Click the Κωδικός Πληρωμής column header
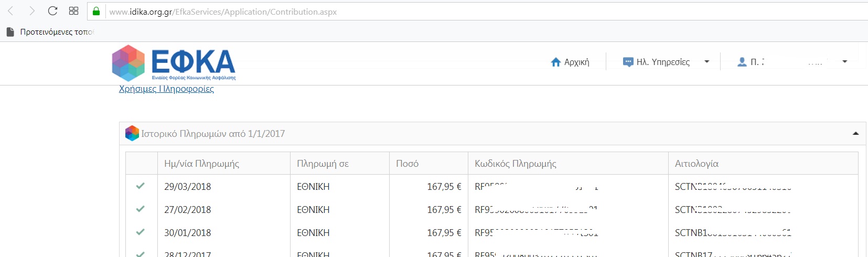 coord(516,164)
